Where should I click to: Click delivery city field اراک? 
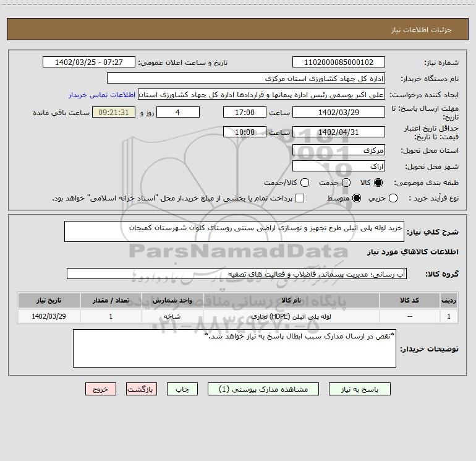coord(339,166)
